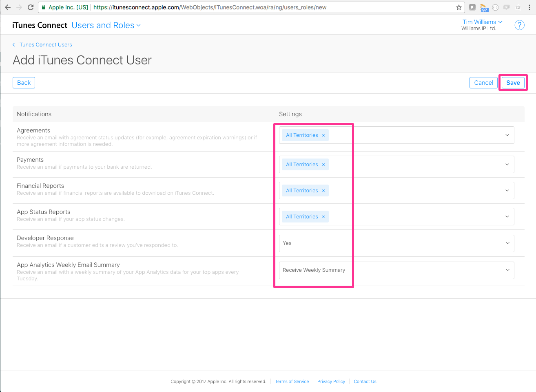
Task: Remove All Territories tag in Payments row
Action: (323, 165)
